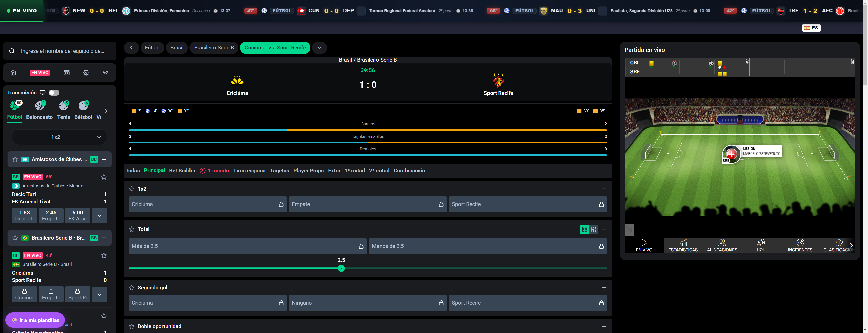The width and height of the screenshot is (868, 333).
Task: Bet 2.45 on Empate in Decic Tuzi match
Action: pos(51,215)
